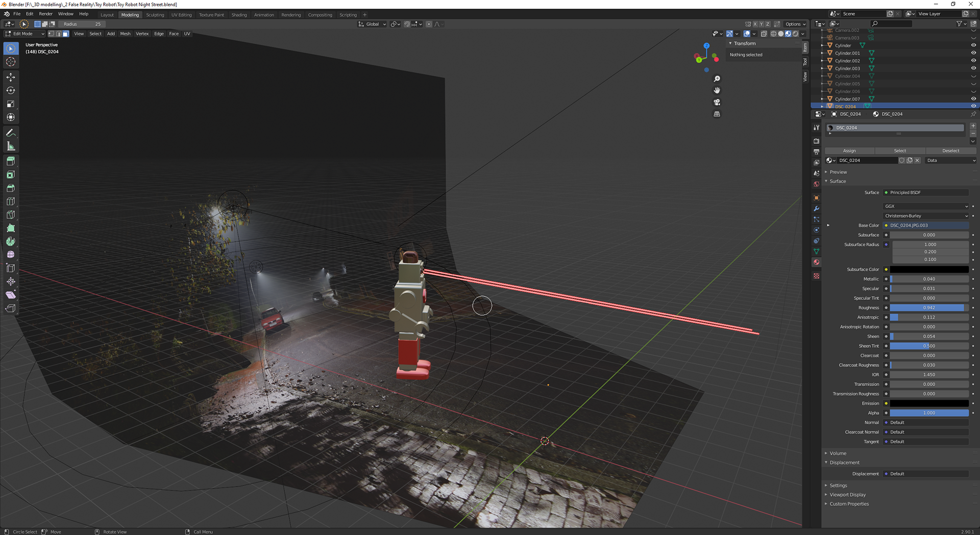Select the Poly Build tool
This screenshot has width=980, height=535.
point(11,228)
